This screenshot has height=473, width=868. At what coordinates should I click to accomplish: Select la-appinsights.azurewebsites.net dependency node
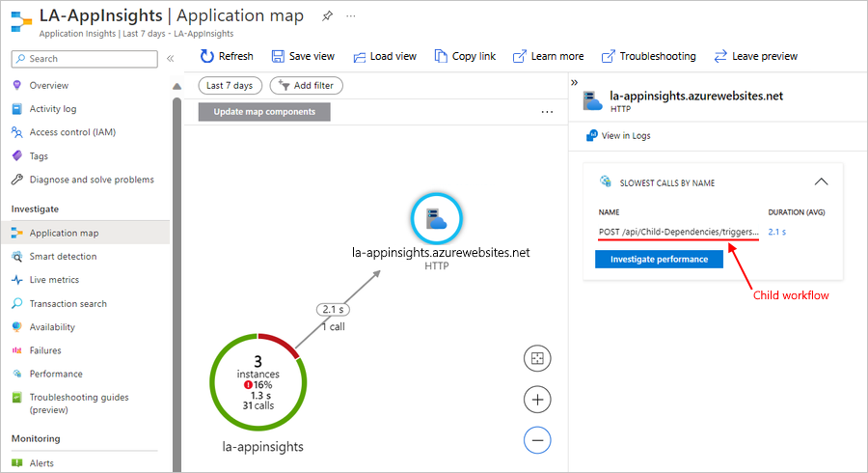coord(436,218)
